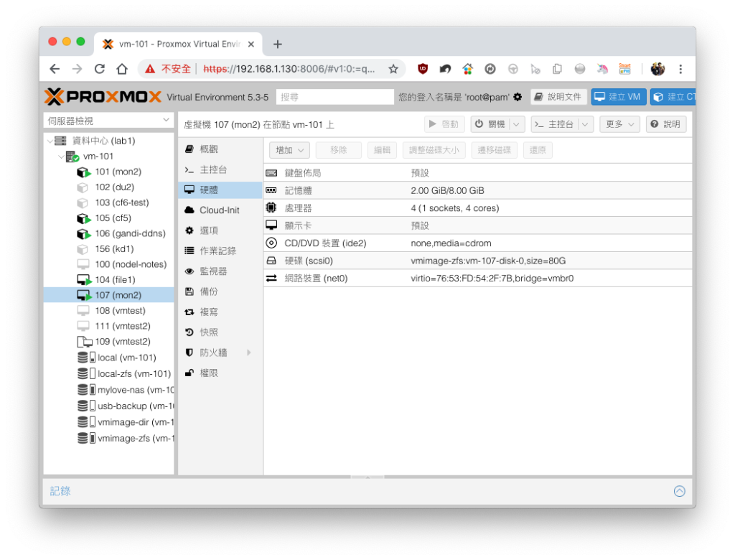Click the Proxmox logo
Viewport: 735px width, 560px height.
[x=103, y=97]
